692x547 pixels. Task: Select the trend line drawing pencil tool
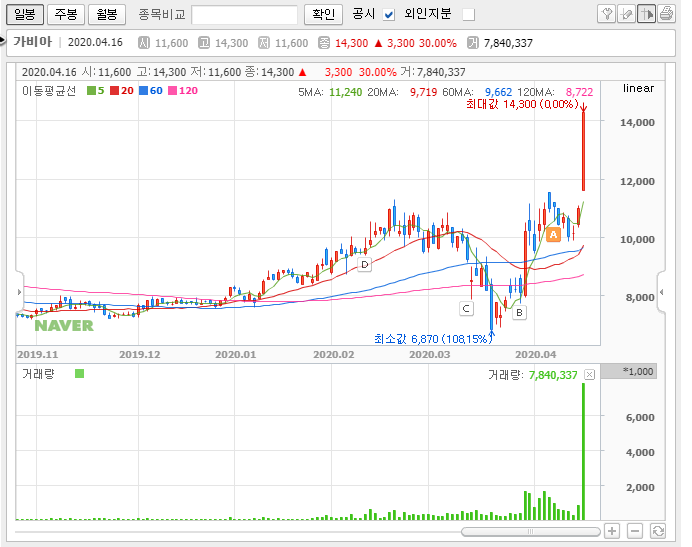626,14
